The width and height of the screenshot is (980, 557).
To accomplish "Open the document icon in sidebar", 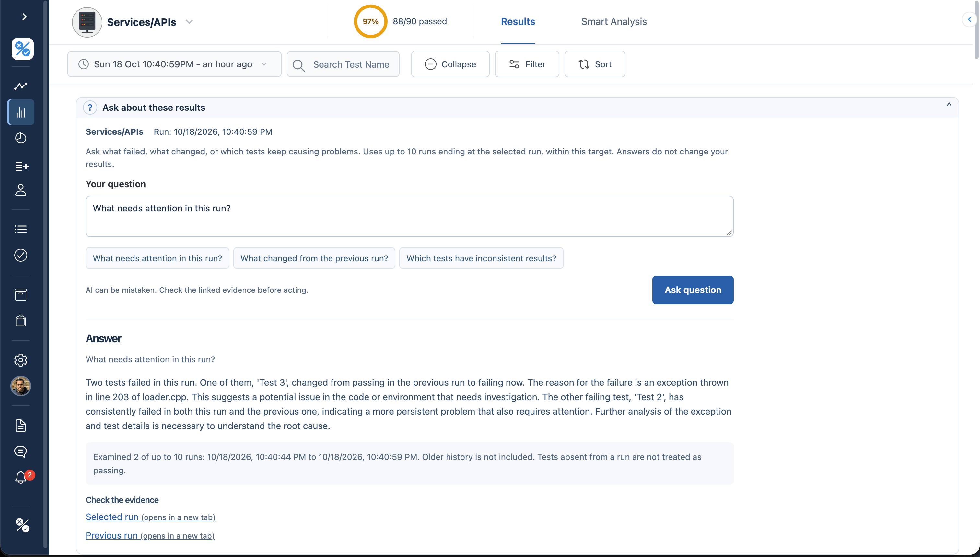I will [x=21, y=426].
